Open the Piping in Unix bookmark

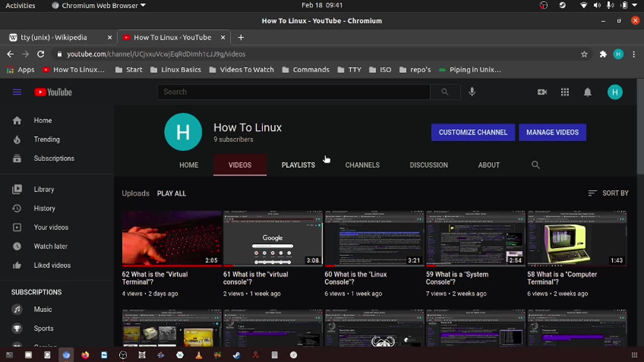point(470,70)
